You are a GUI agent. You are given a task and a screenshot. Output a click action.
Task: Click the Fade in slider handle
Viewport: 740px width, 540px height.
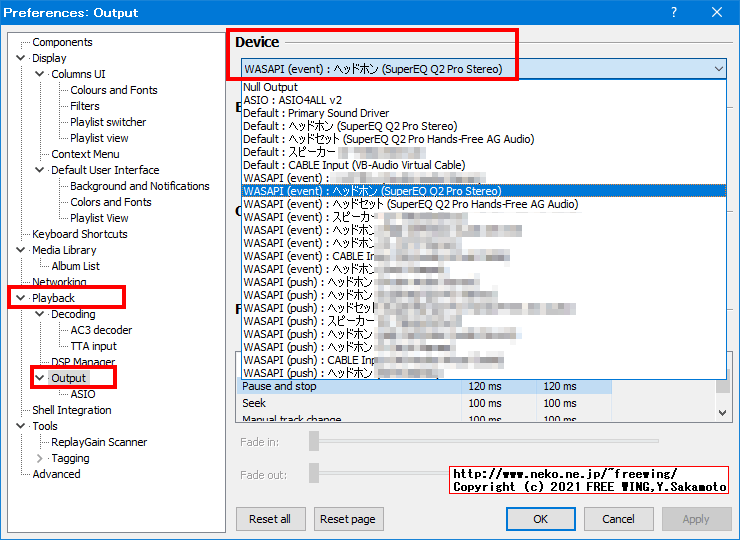[314, 440]
